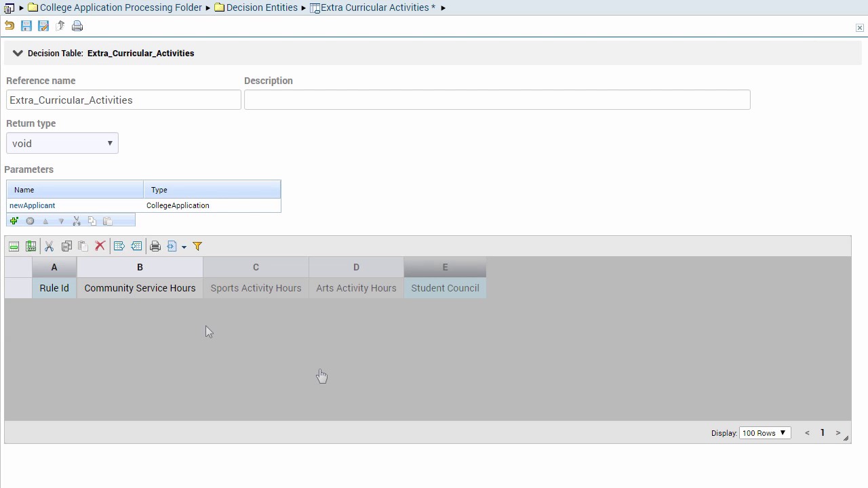The height and width of the screenshot is (488, 868).
Task: Click the table resize grip at bottom corner
Action: pyautogui.click(x=846, y=439)
